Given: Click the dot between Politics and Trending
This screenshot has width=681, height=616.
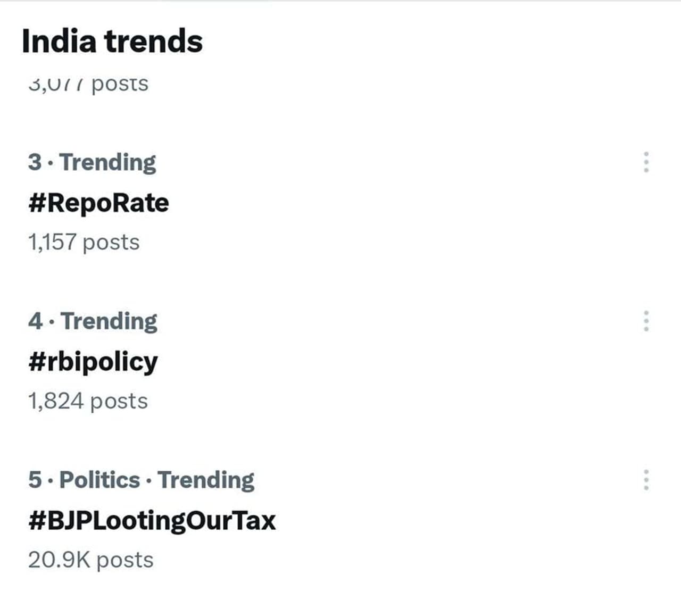Looking at the screenshot, I should [x=148, y=481].
